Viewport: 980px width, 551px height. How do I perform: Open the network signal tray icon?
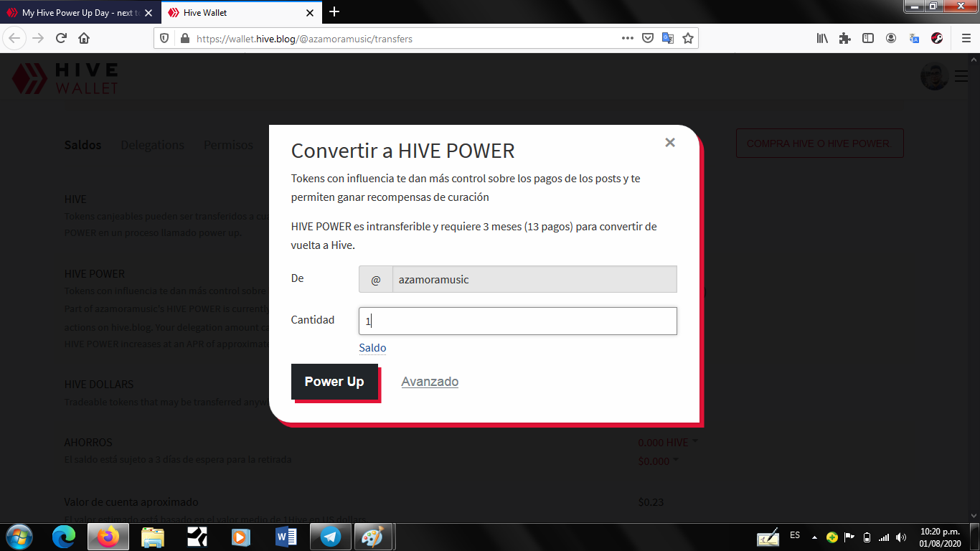[884, 537]
